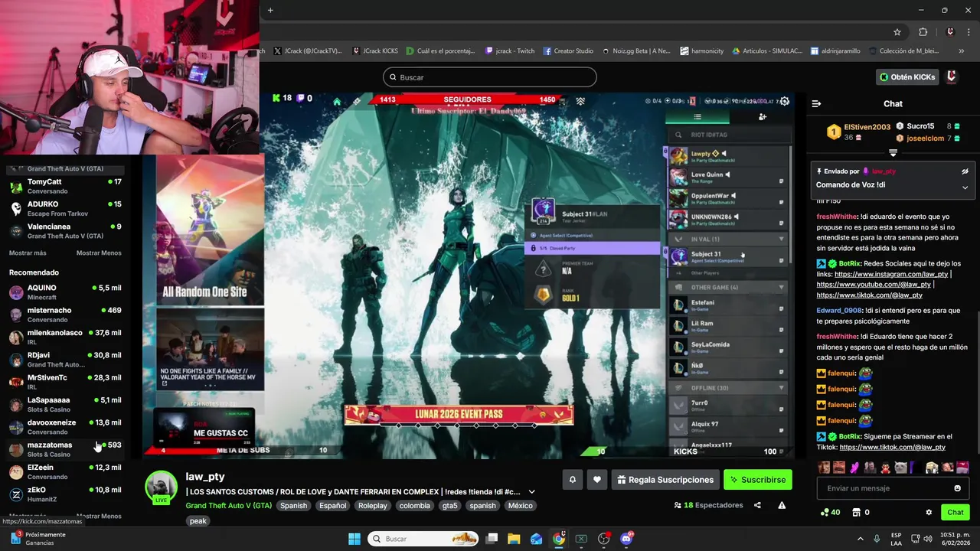980x551 pixels.
Task: Show more bookmarks with the double chevron
Action: click(x=962, y=51)
